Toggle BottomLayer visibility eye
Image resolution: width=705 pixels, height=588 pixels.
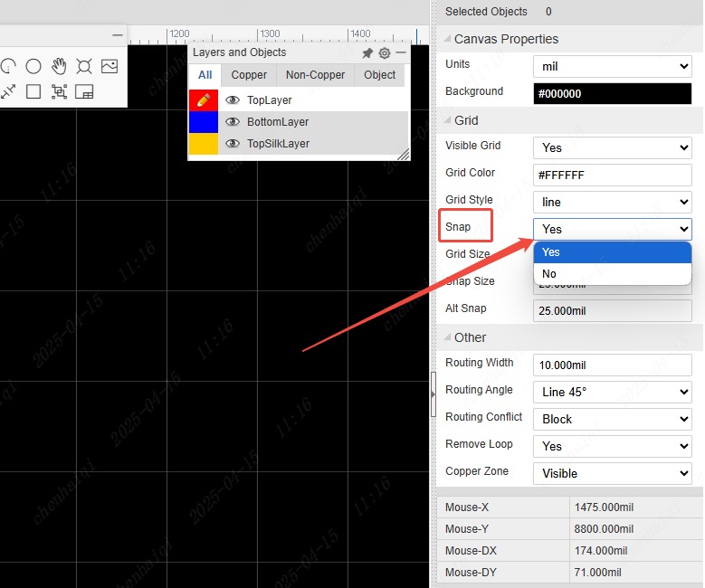[233, 122]
